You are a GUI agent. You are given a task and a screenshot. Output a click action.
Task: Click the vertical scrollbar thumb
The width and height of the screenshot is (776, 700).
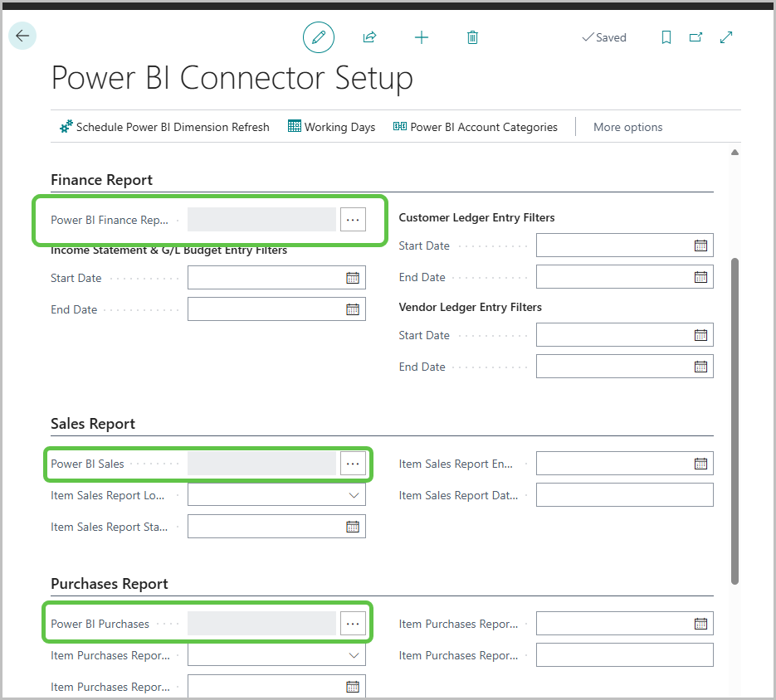(735, 420)
